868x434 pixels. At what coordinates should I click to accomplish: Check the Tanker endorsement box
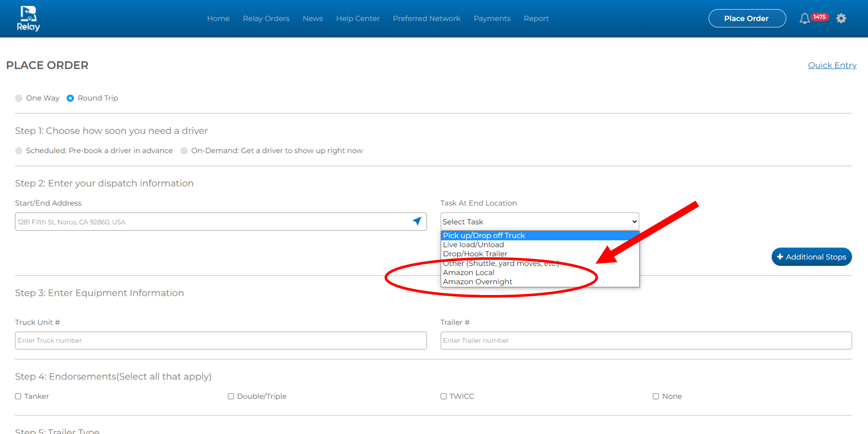tap(18, 396)
